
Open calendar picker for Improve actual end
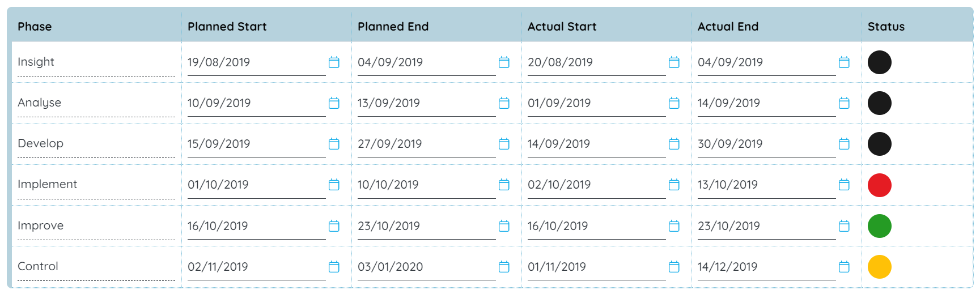tap(844, 226)
